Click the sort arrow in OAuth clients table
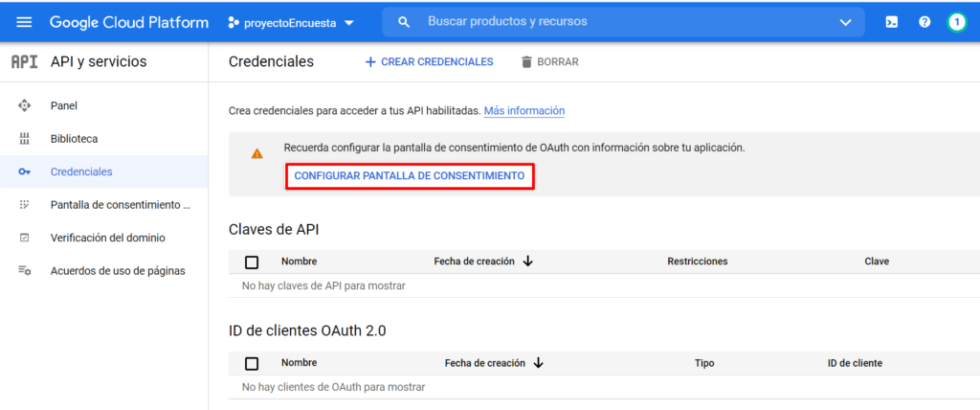Image resolution: width=980 pixels, height=410 pixels. tap(538, 363)
